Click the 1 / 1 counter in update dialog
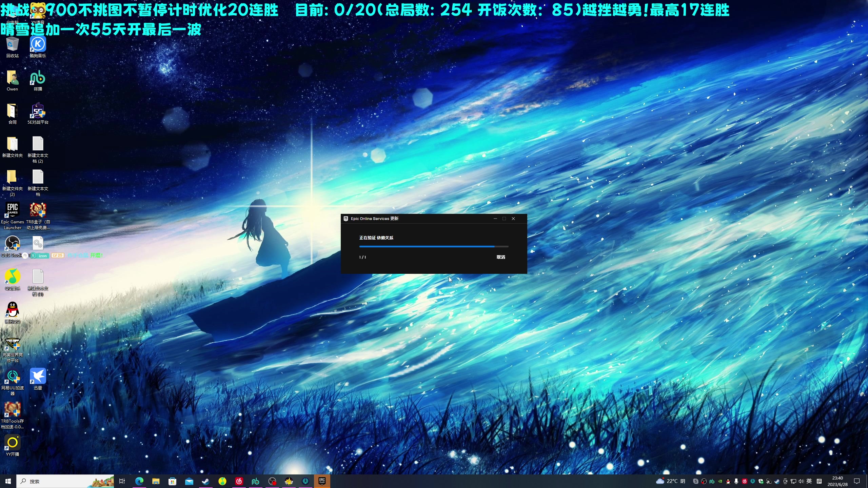 (x=362, y=257)
